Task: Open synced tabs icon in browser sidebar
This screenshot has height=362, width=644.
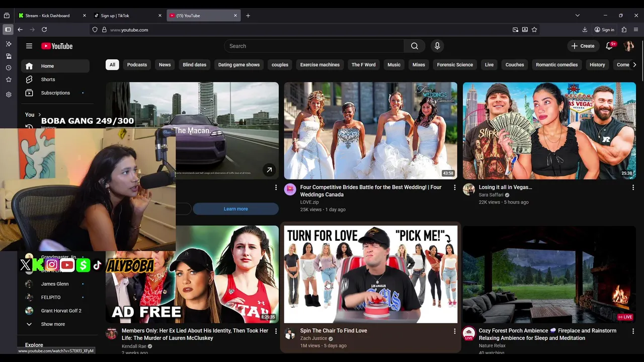Action: (9, 56)
